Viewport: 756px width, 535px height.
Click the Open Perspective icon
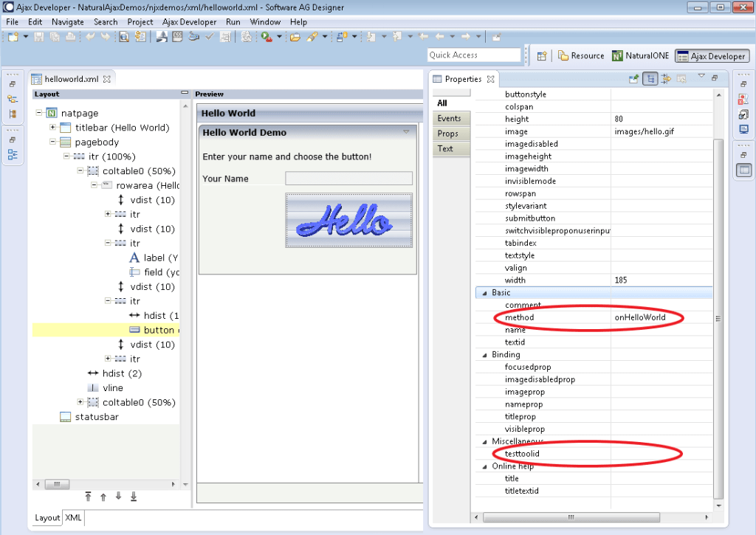(x=541, y=55)
